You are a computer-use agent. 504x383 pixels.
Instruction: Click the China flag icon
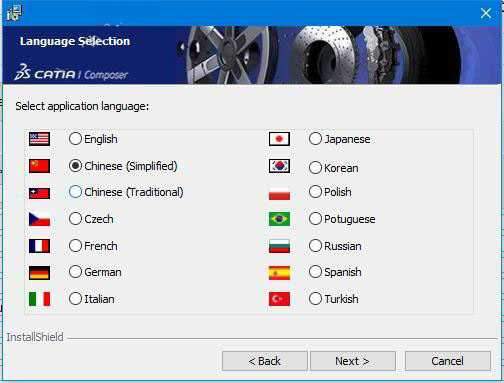coord(39,166)
